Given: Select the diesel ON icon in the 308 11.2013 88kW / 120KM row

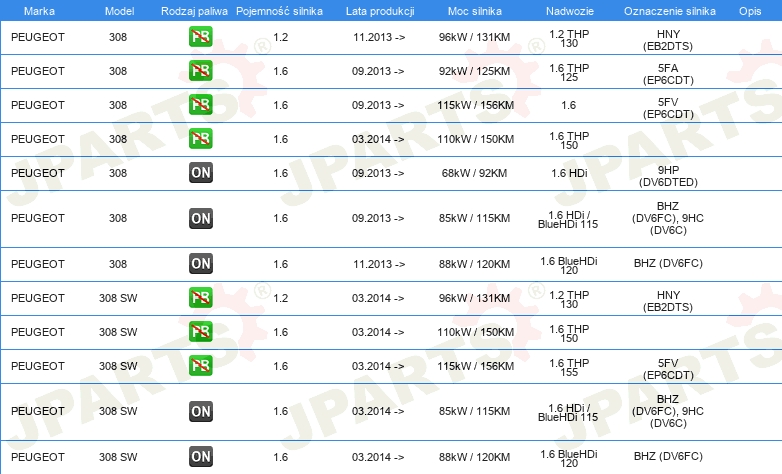Looking at the screenshot, I should (x=200, y=264).
